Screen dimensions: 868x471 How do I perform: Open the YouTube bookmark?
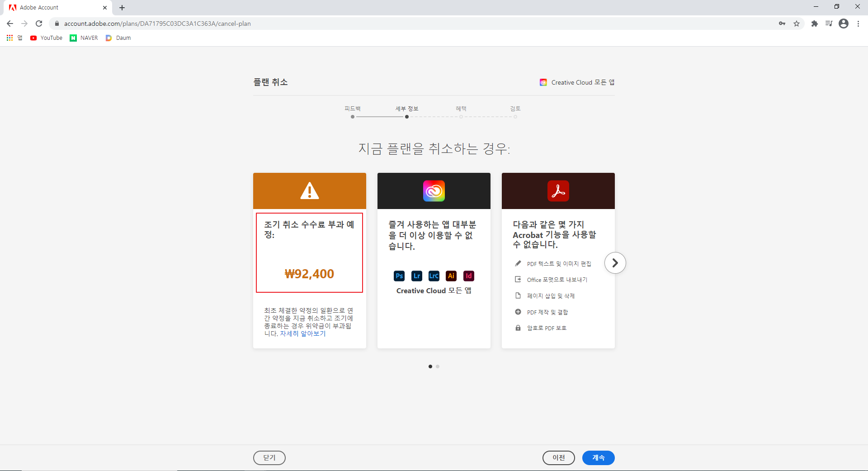coord(46,38)
